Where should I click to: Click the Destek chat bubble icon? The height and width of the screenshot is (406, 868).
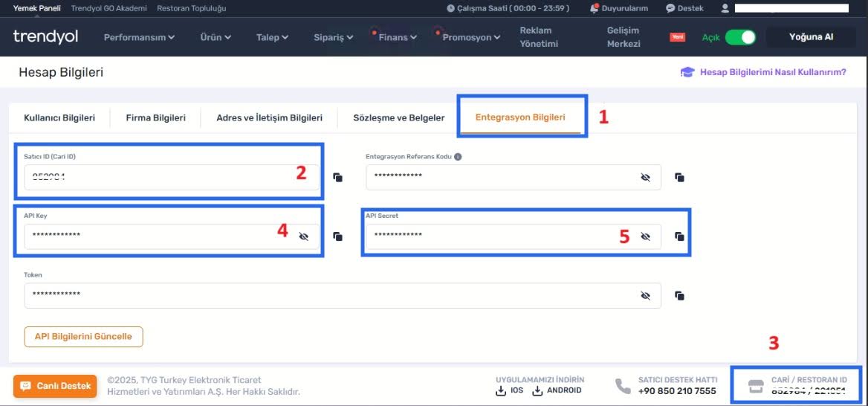[670, 8]
